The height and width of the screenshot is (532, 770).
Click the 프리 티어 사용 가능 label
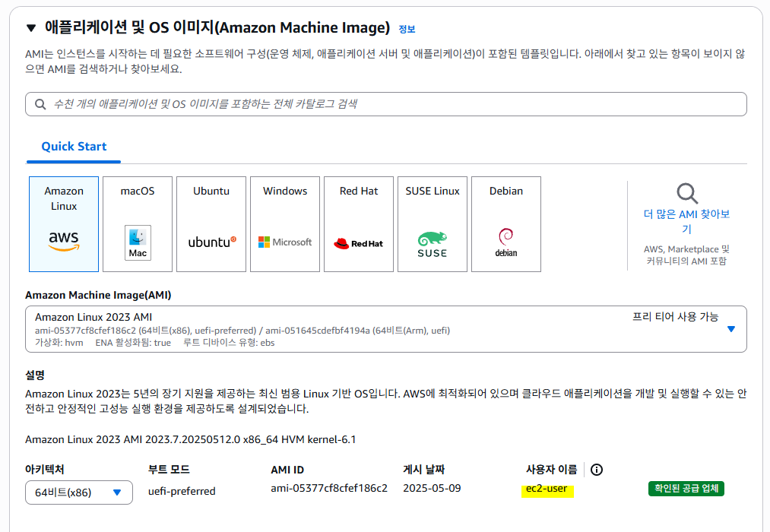pyautogui.click(x=675, y=317)
